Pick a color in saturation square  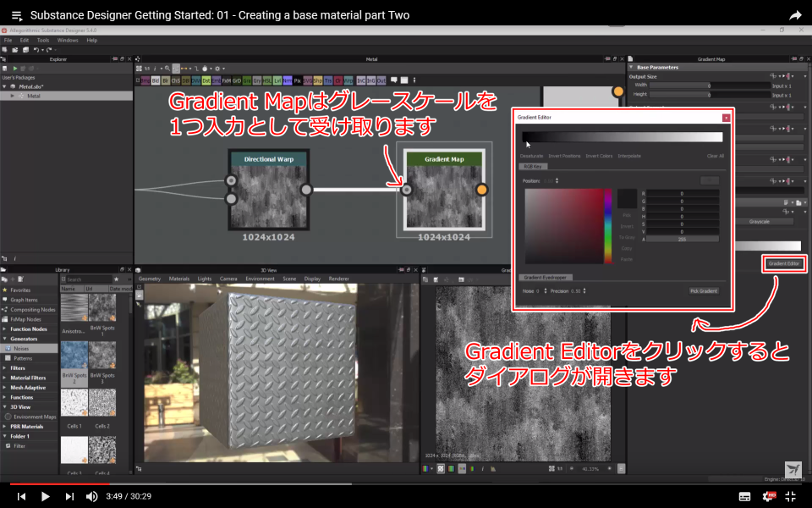(x=564, y=226)
